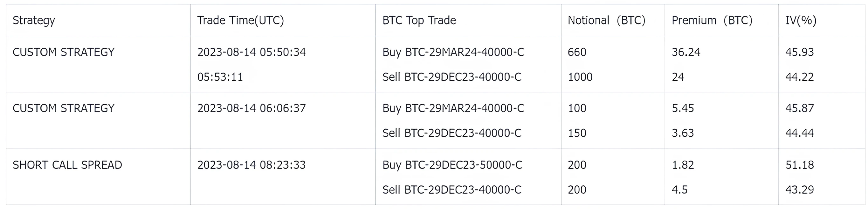Click the BTC Top Trade header
Image resolution: width=868 pixels, height=209 pixels.
(419, 21)
